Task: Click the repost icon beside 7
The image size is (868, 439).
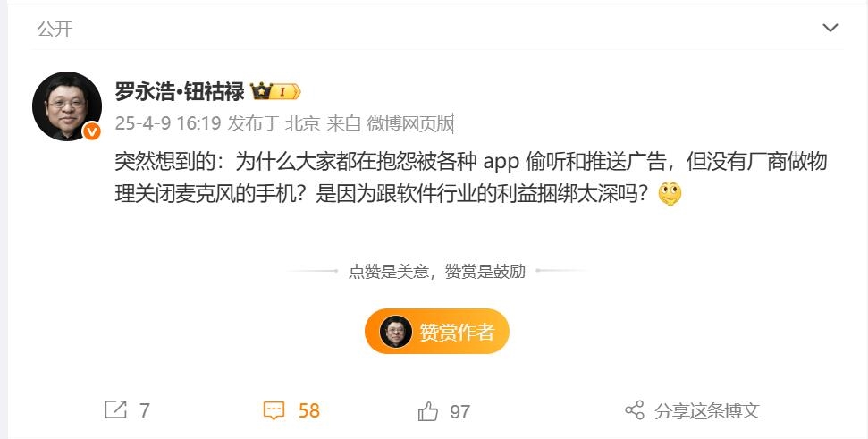Action: pyautogui.click(x=115, y=409)
